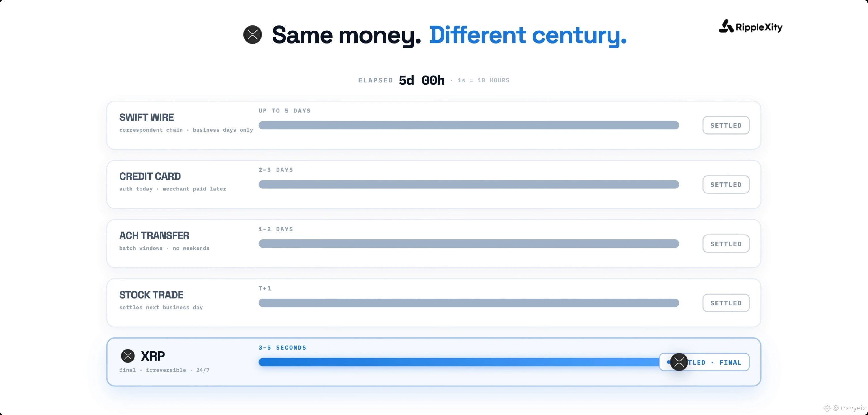Click the SWIFT WIRE title
868x415 pixels.
[146, 117]
